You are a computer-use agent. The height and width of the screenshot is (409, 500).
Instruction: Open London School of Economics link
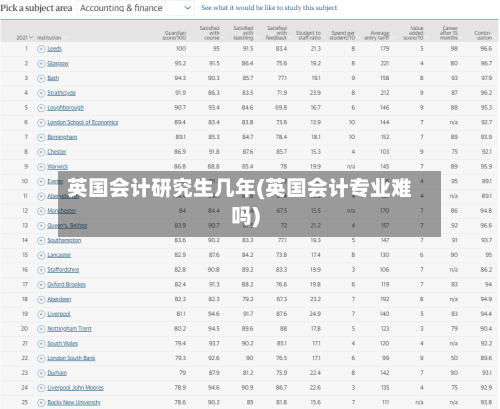pos(83,122)
